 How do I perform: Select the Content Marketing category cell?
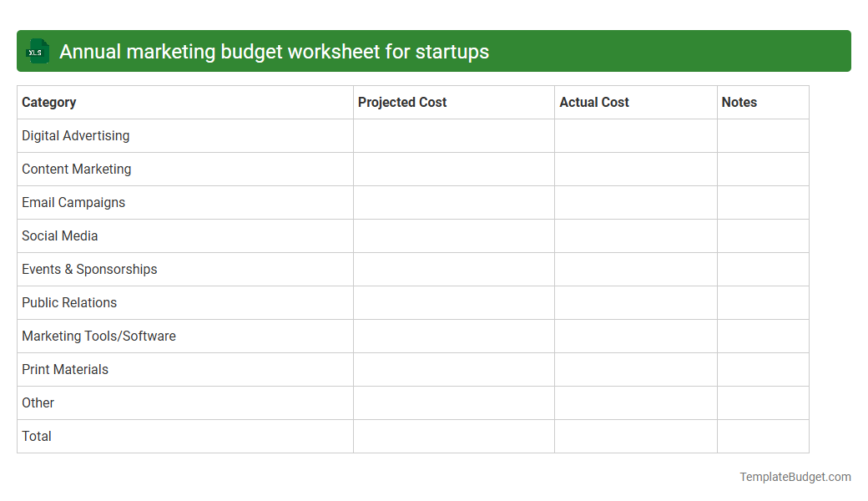pos(76,169)
